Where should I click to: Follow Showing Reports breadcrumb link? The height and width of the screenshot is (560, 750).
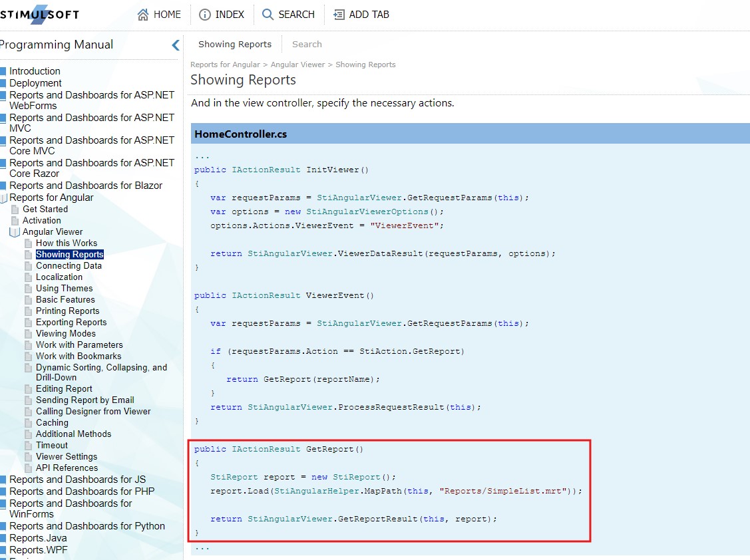click(x=365, y=65)
